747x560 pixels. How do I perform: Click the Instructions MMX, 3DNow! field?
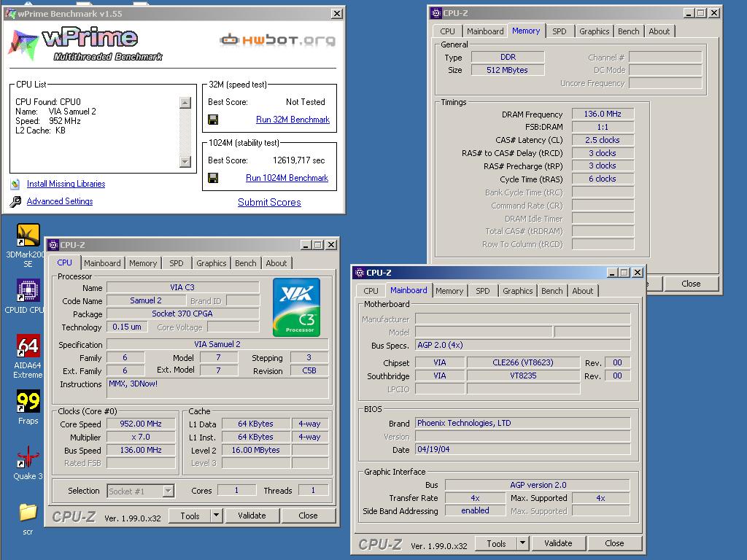pos(217,388)
